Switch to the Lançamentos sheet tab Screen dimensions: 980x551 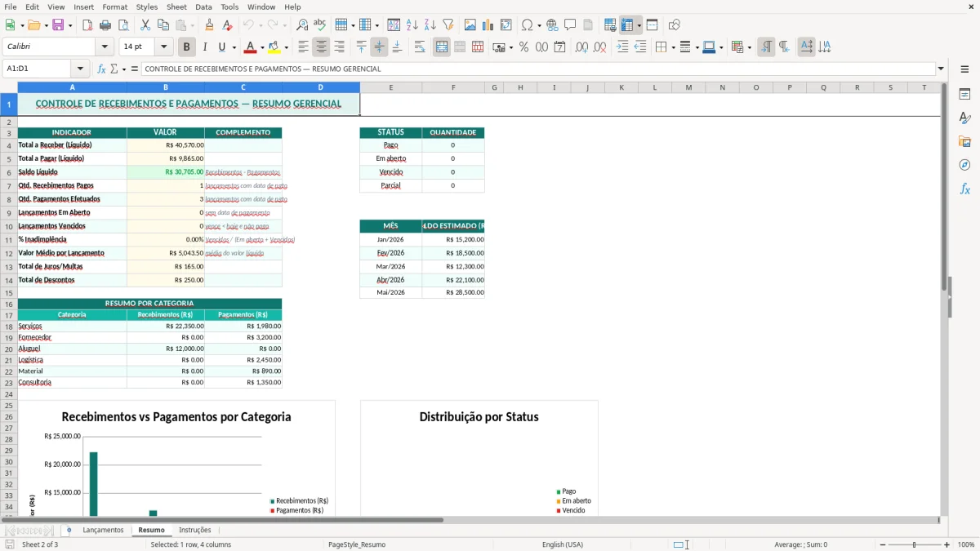point(103,530)
